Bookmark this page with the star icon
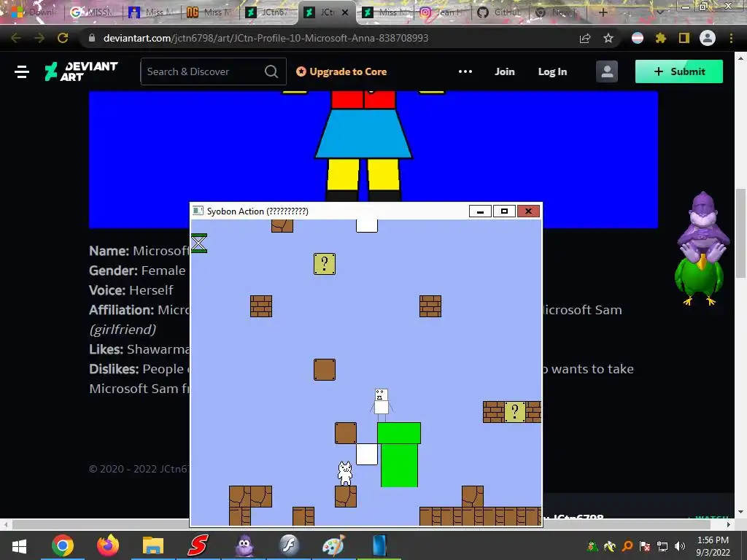This screenshot has height=560, width=747. click(x=608, y=38)
